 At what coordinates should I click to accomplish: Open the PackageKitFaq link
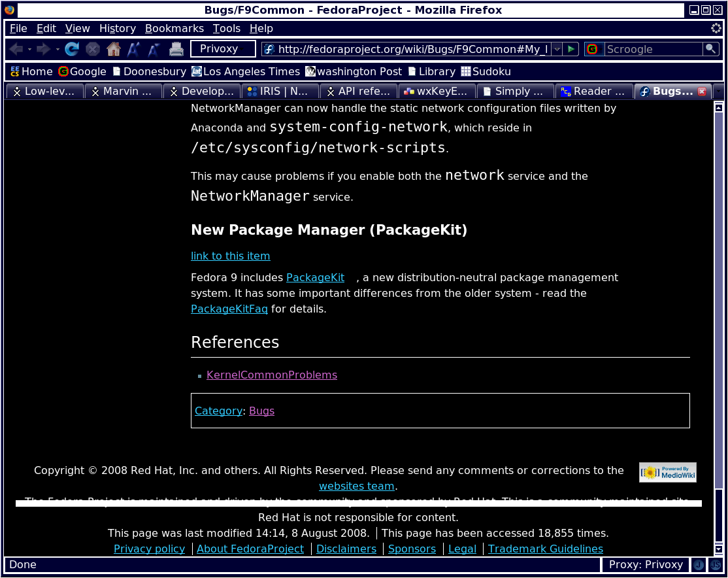click(x=229, y=309)
